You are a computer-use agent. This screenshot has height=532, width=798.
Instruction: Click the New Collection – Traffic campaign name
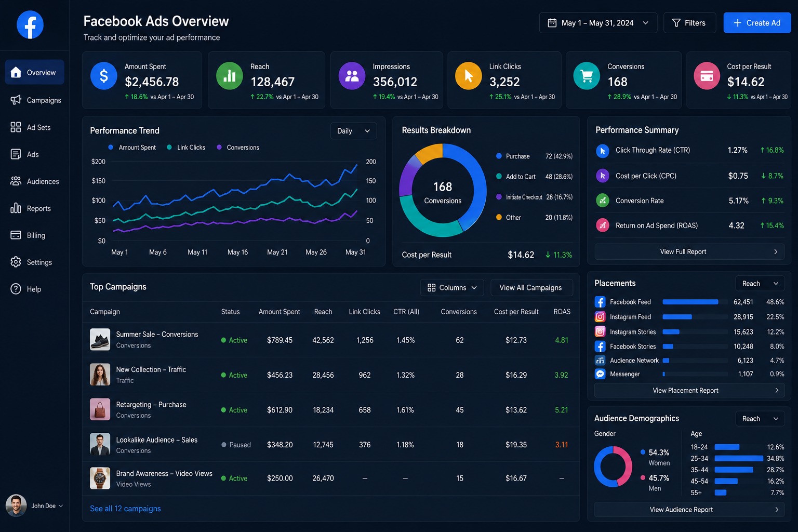pos(151,369)
